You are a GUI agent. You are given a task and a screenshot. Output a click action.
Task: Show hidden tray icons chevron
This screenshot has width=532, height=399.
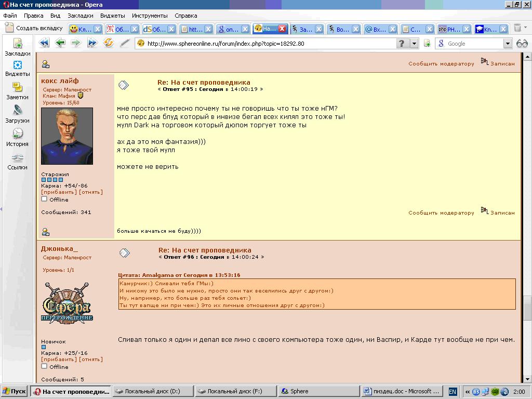tap(468, 392)
